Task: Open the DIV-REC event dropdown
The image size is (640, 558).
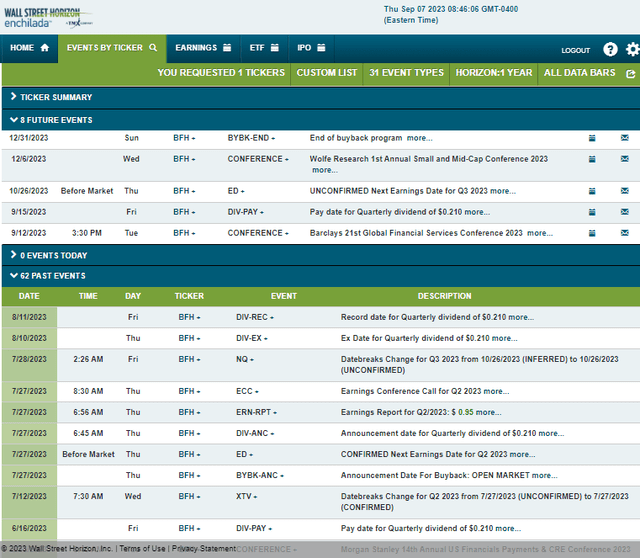Action: click(x=255, y=317)
